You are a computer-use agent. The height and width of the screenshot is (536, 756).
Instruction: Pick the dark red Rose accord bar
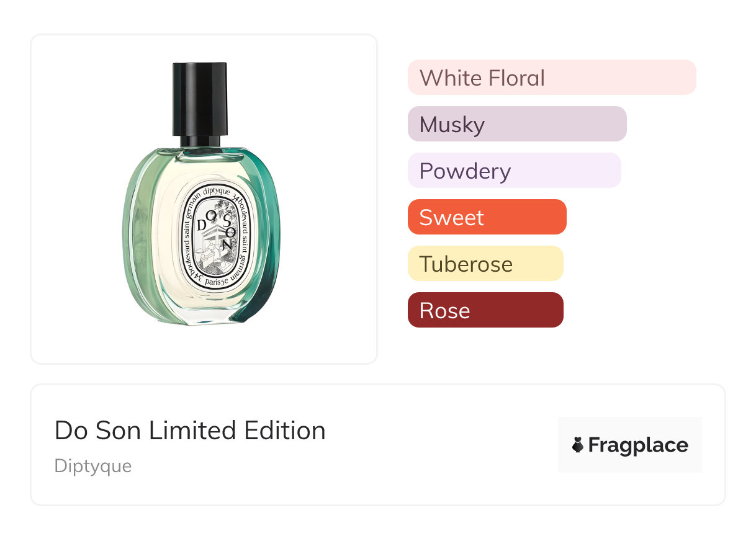485,310
